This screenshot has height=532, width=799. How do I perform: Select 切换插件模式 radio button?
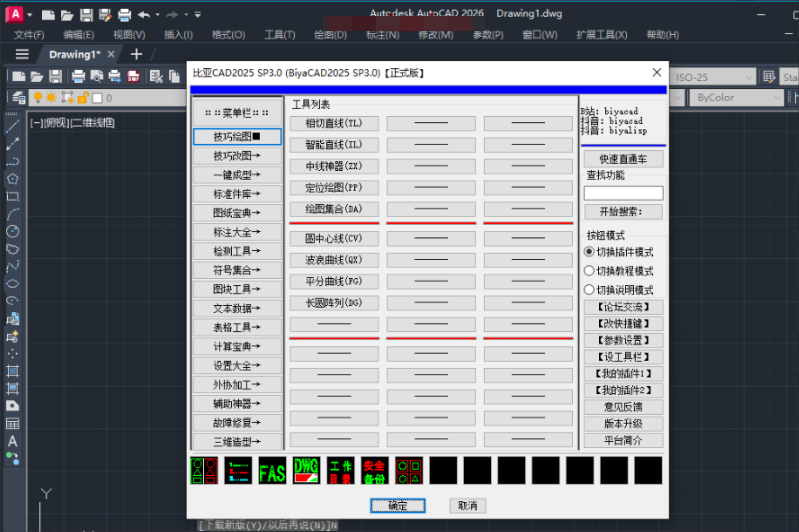589,252
